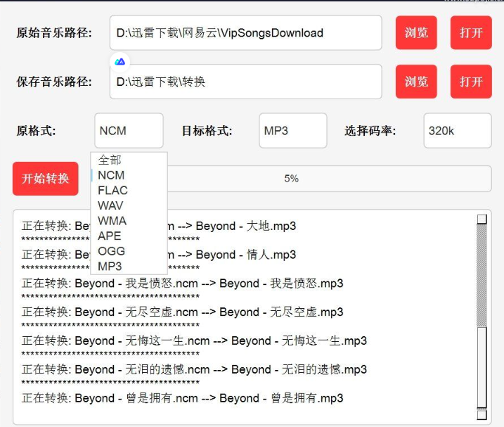Click the blue cloud icon above save path
Viewport: 504px width, 427px height.
119,61
